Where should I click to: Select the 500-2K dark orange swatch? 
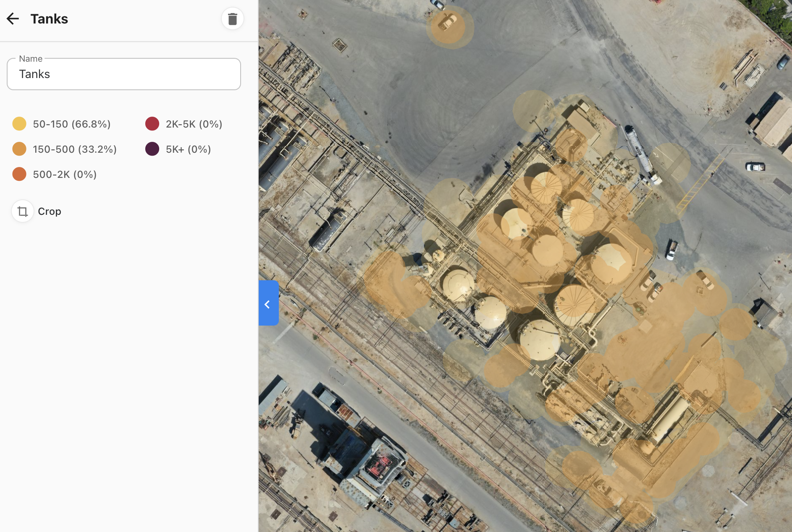tap(19, 174)
